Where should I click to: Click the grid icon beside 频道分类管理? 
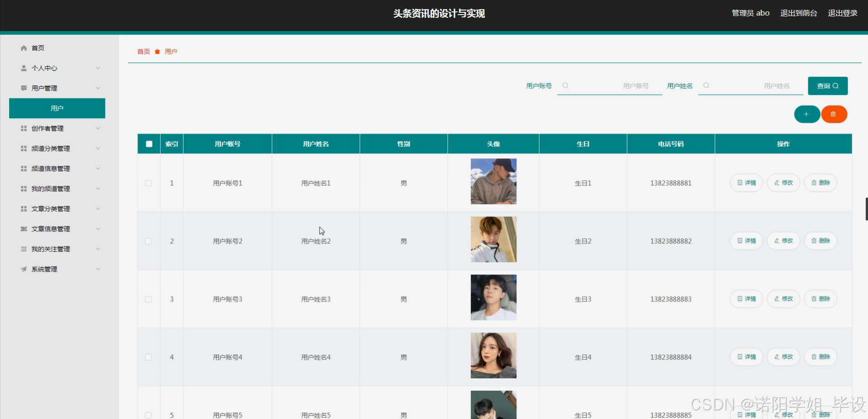(x=24, y=148)
